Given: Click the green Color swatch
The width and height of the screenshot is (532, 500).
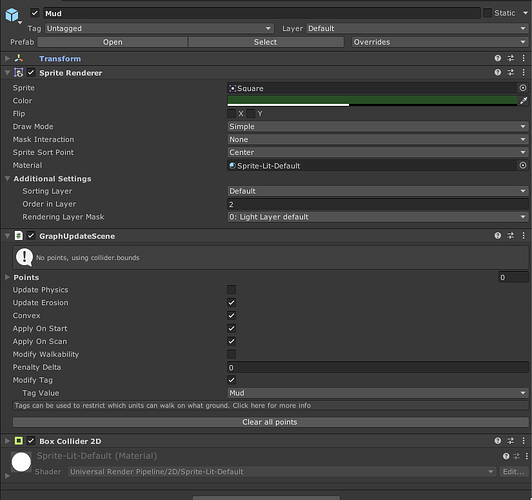Looking at the screenshot, I should pos(372,101).
